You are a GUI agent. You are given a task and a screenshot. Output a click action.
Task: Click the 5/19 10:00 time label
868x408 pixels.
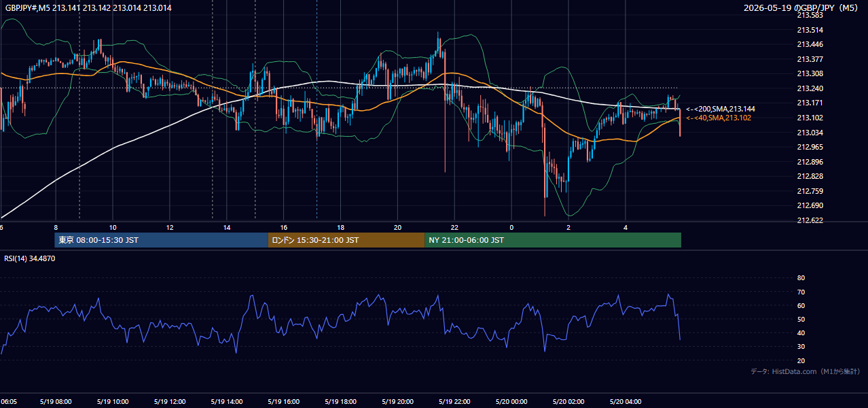click(113, 402)
